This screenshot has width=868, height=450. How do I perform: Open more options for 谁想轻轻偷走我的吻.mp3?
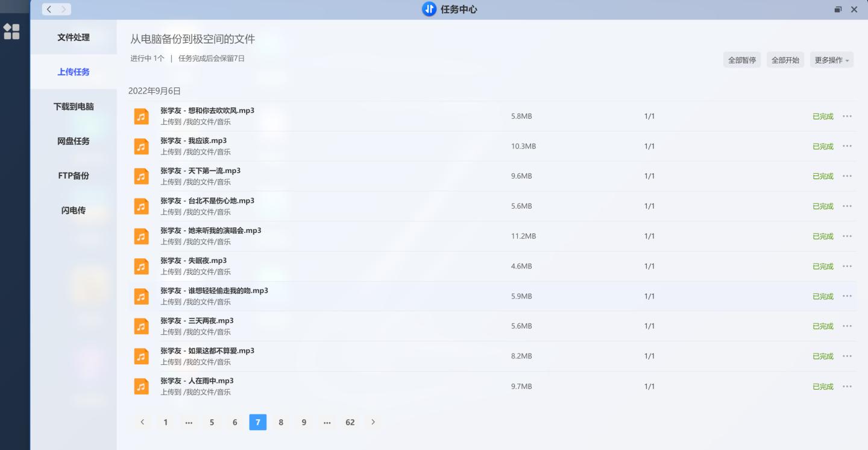click(847, 296)
